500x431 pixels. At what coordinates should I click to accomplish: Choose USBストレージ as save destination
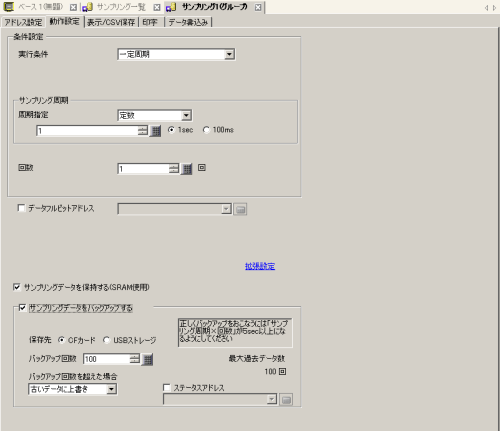[x=106, y=340]
